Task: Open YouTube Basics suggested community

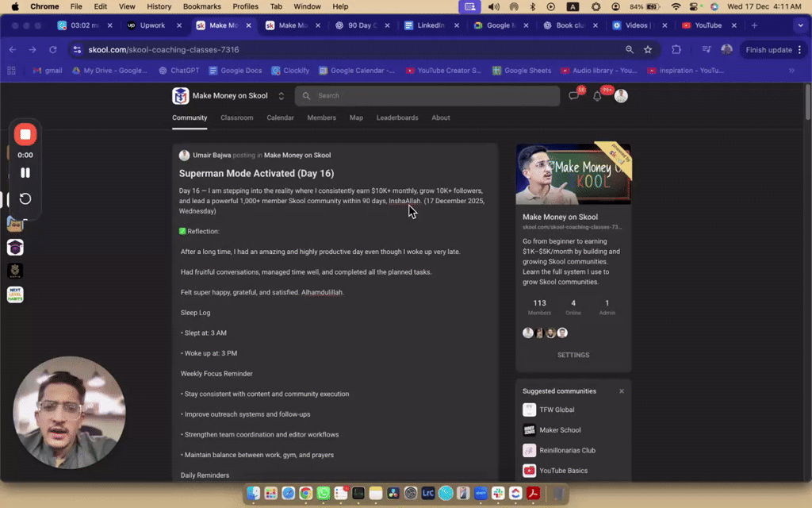Action: 564,470
